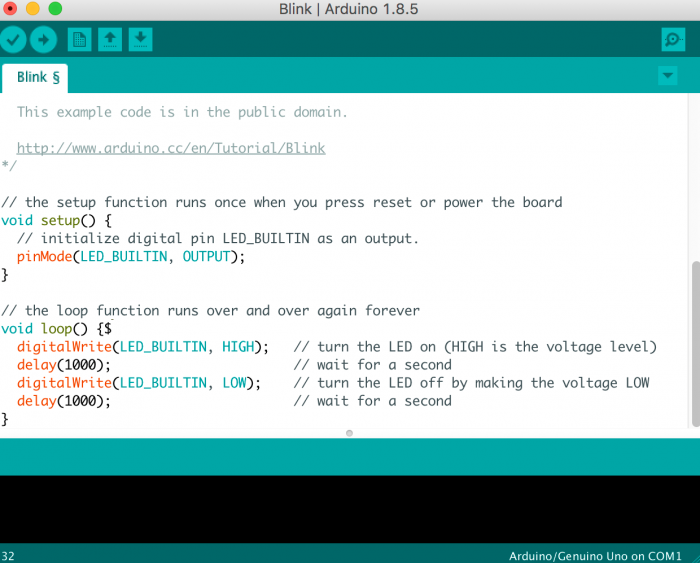Screen dimensions: 700x563
Task: Click the red close window button
Action: [10, 8]
